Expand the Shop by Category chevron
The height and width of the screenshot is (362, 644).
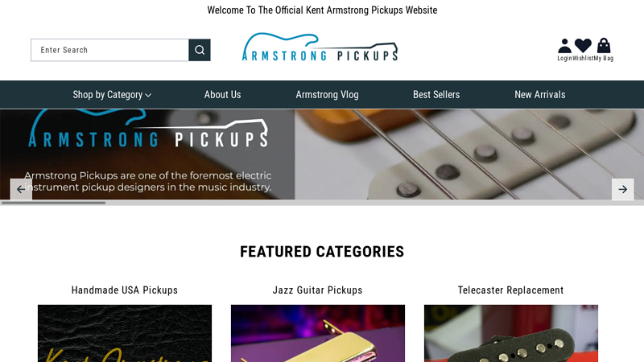pyautogui.click(x=148, y=95)
